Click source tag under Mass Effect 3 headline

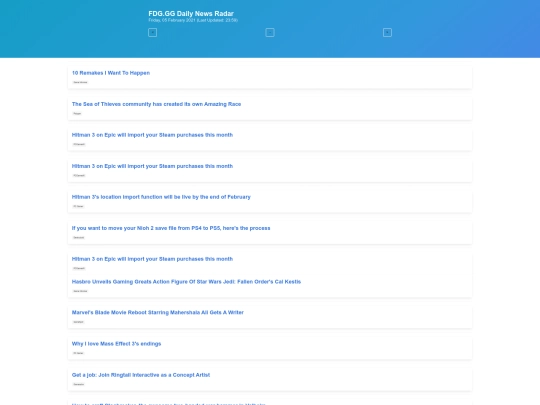[x=78, y=353]
